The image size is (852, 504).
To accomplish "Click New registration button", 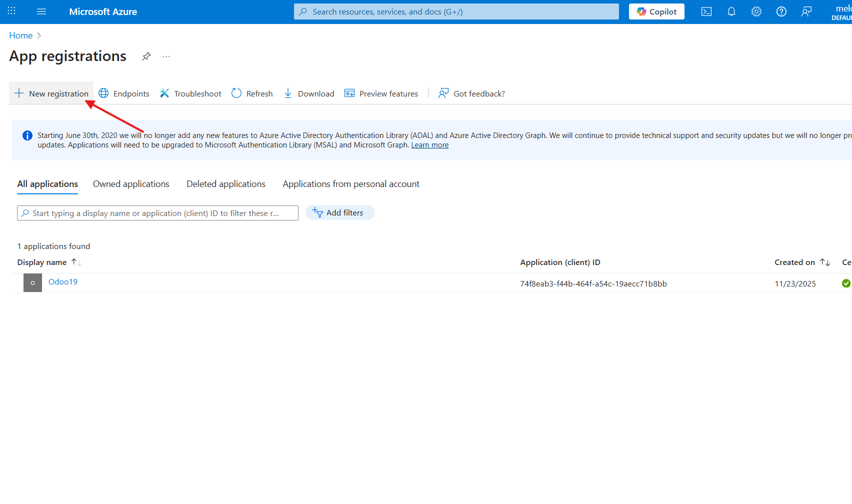I will pyautogui.click(x=51, y=93).
